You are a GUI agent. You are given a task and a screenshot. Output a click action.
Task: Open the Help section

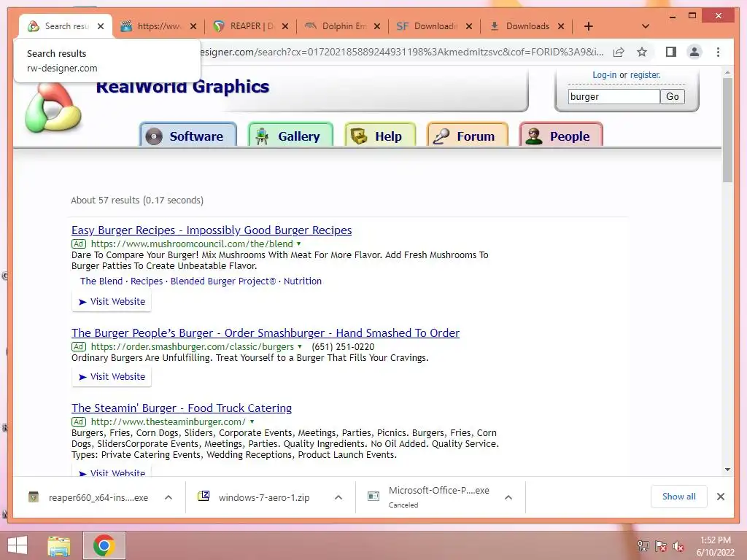click(x=380, y=136)
